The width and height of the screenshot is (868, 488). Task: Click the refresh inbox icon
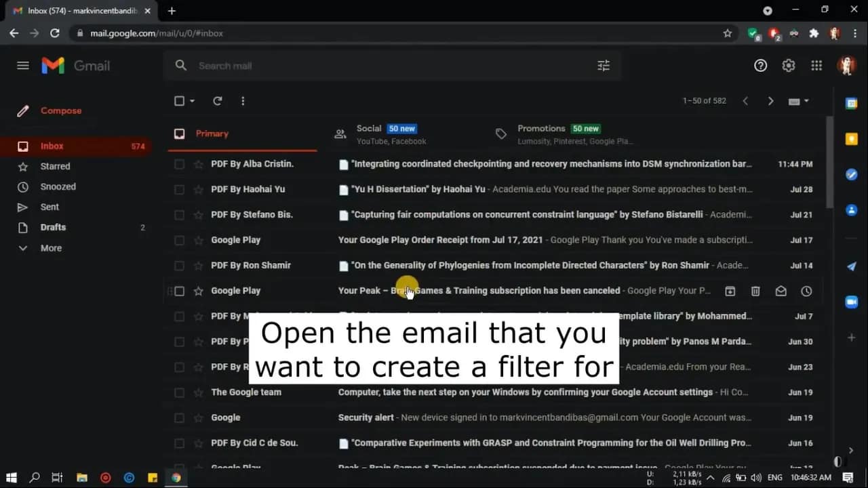point(218,101)
